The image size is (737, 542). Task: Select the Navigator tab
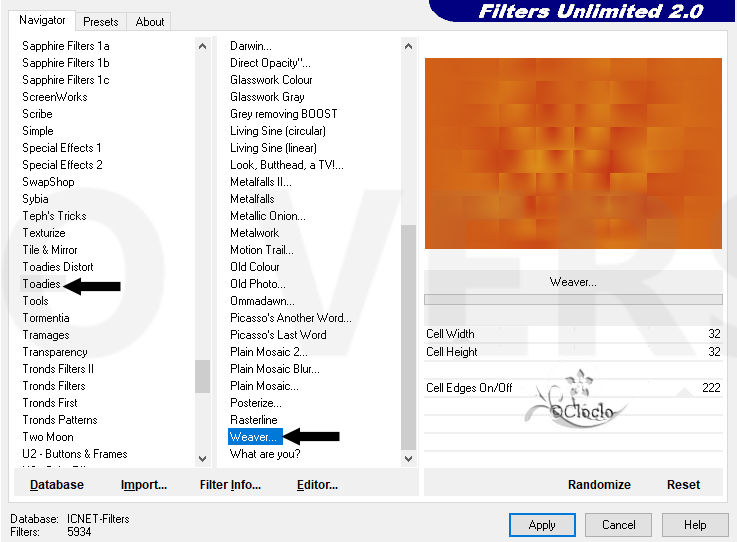tap(42, 20)
